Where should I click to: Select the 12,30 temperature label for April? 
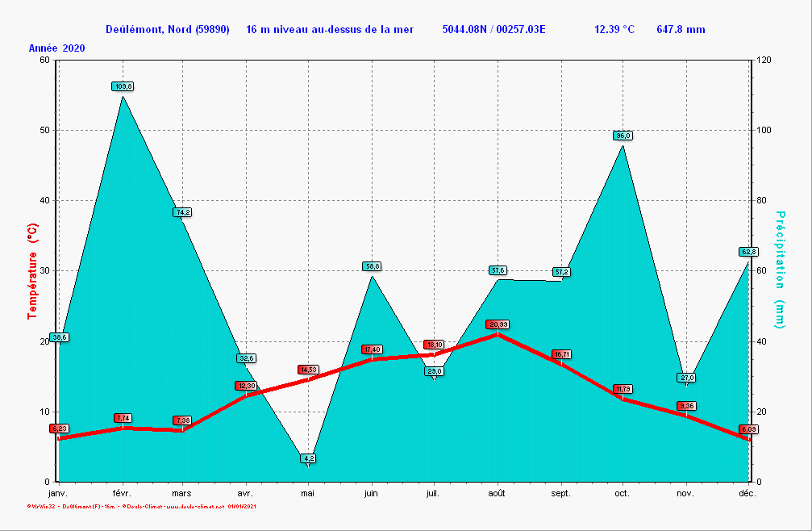click(246, 386)
